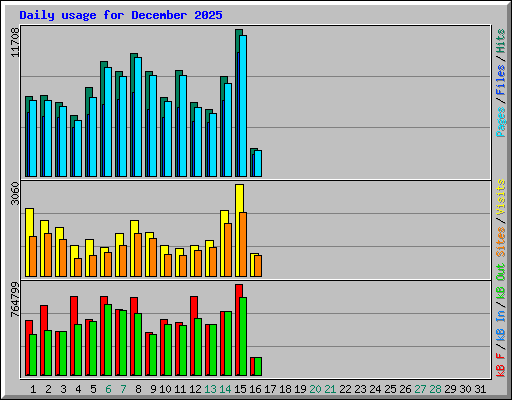The width and height of the screenshot is (512, 400).
Task: Click day 11 on the x-axis
Action: [180, 389]
